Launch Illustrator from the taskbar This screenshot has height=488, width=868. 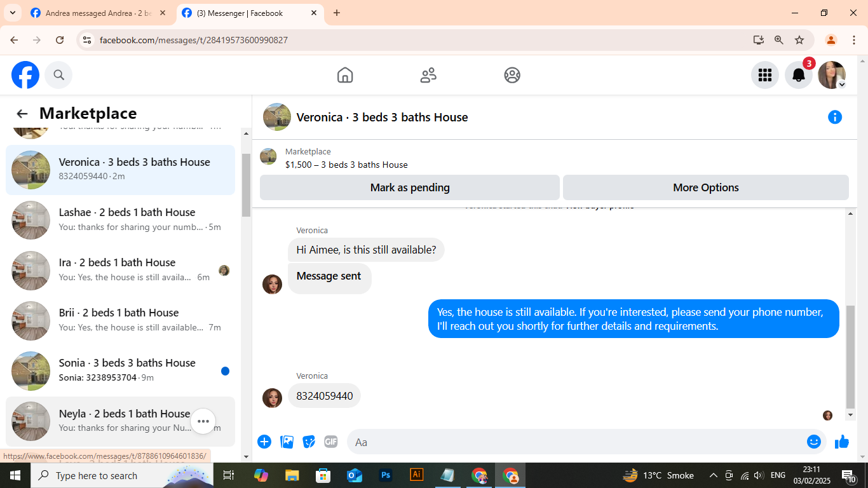tap(417, 475)
